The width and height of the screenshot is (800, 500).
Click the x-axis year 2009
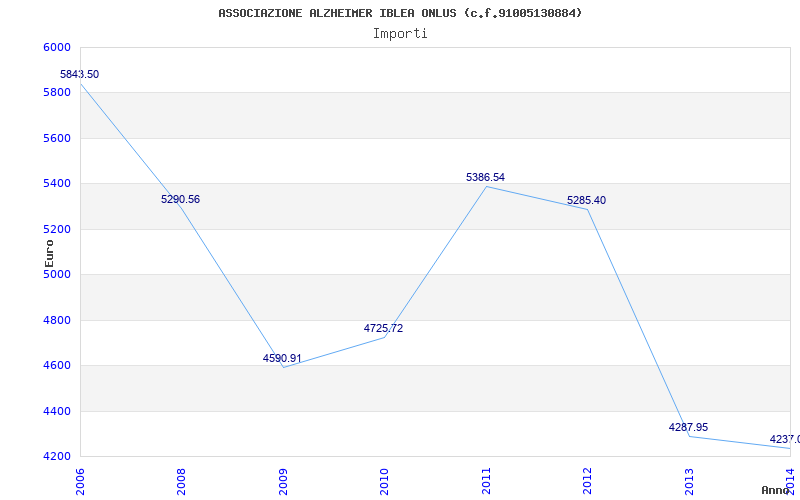point(283,481)
